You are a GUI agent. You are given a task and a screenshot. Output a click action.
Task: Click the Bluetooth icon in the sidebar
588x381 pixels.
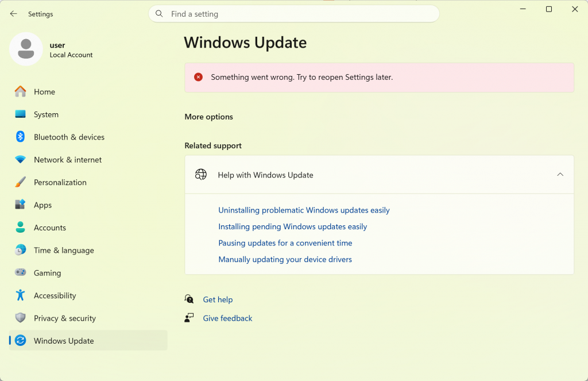(20, 137)
